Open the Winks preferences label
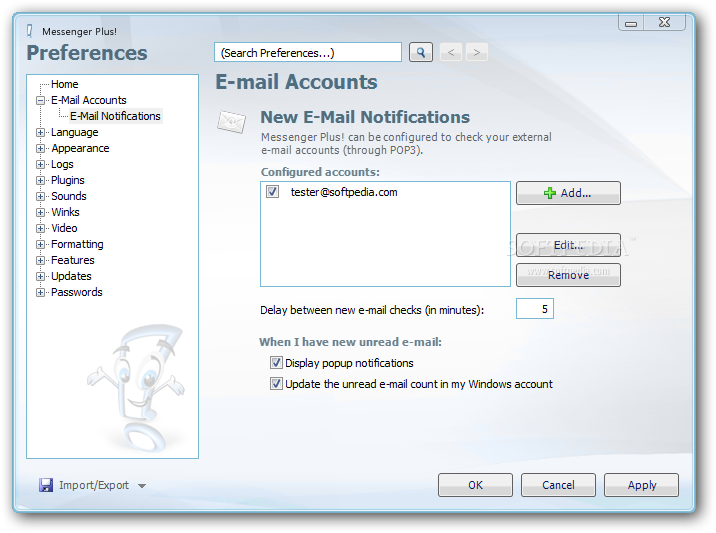716x533 pixels. pos(65,212)
